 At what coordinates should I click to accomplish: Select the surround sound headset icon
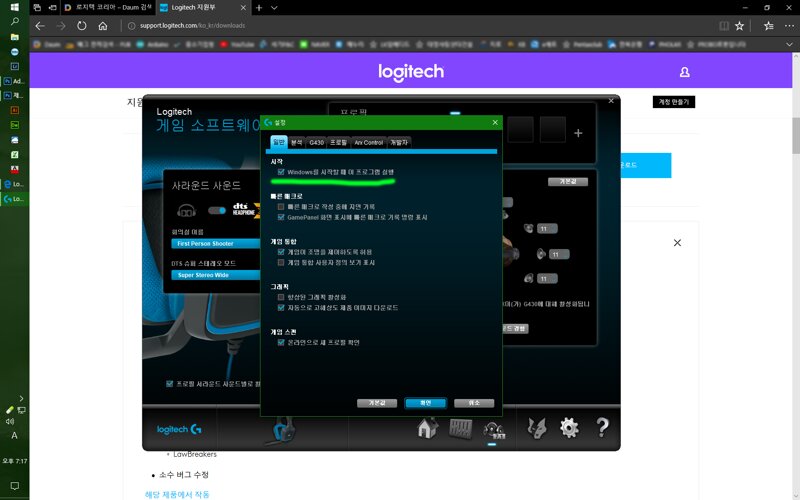pos(493,430)
